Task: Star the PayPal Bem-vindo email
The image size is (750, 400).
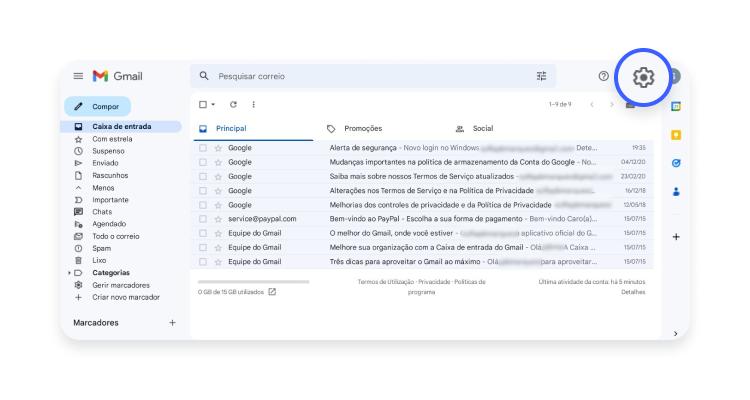Action: pyautogui.click(x=218, y=219)
